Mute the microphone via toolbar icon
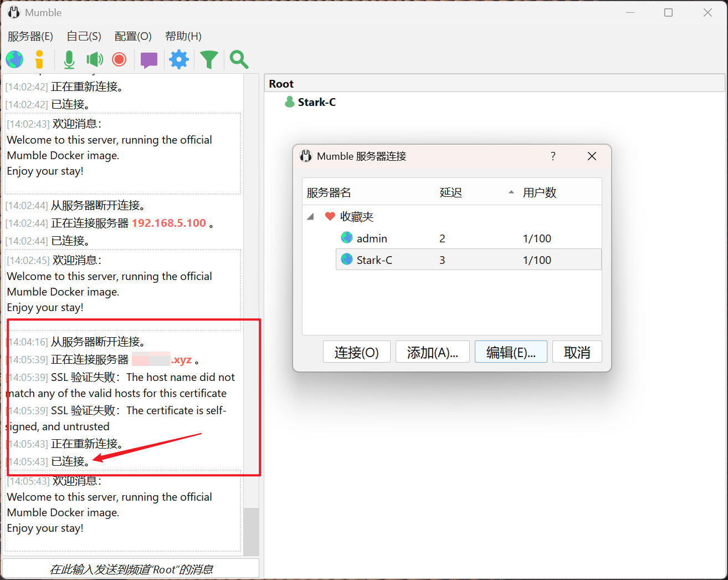 point(69,59)
